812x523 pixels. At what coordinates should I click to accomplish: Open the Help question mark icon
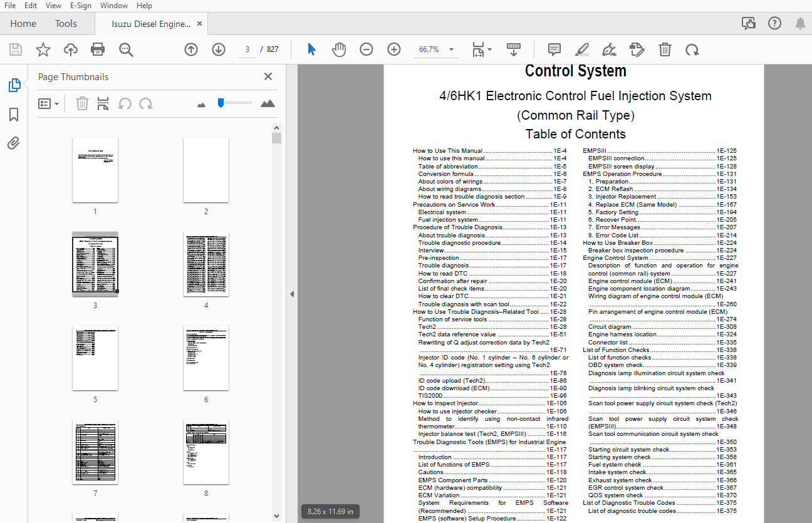coord(774,24)
